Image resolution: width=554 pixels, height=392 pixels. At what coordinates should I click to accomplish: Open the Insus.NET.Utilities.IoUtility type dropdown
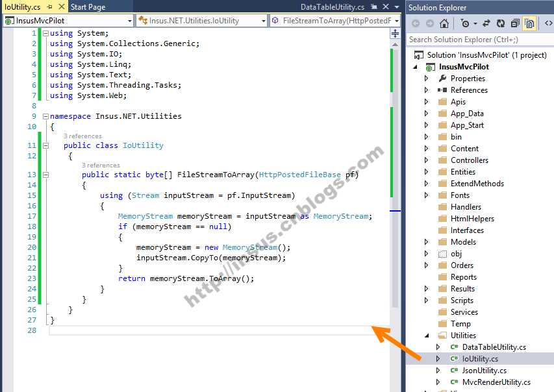pos(263,21)
